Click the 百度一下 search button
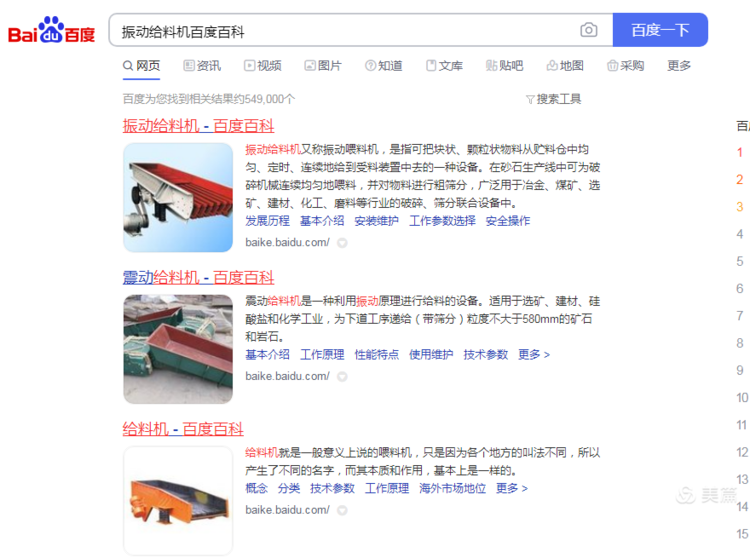The image size is (750, 558). pyautogui.click(x=660, y=30)
